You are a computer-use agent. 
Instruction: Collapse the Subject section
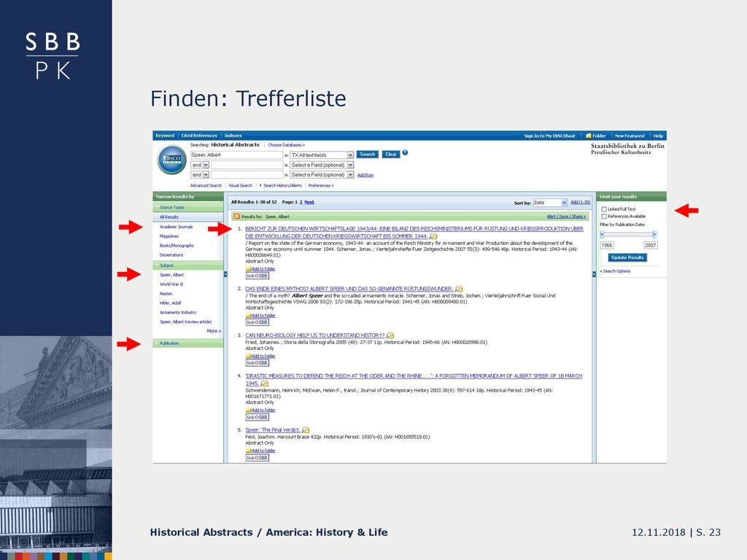pos(157,265)
